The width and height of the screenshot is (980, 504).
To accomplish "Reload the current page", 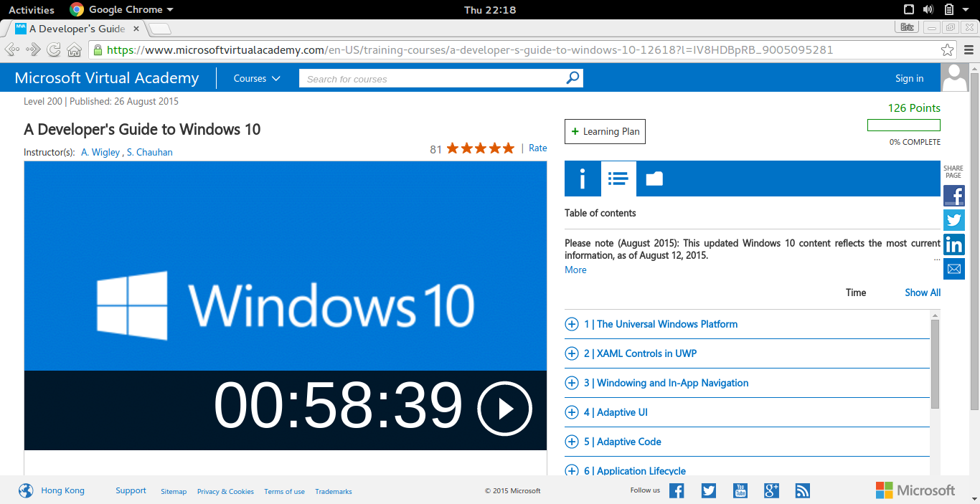I will pyautogui.click(x=54, y=49).
